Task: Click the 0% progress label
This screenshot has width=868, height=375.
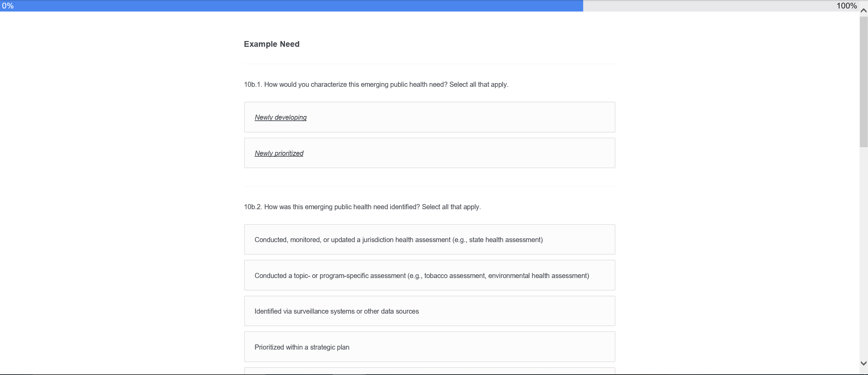Action: 8,6
